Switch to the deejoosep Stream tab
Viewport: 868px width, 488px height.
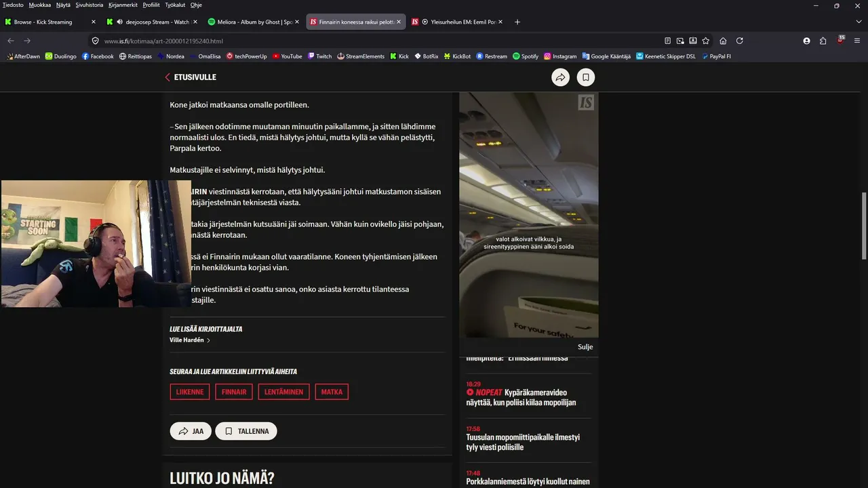click(152, 22)
